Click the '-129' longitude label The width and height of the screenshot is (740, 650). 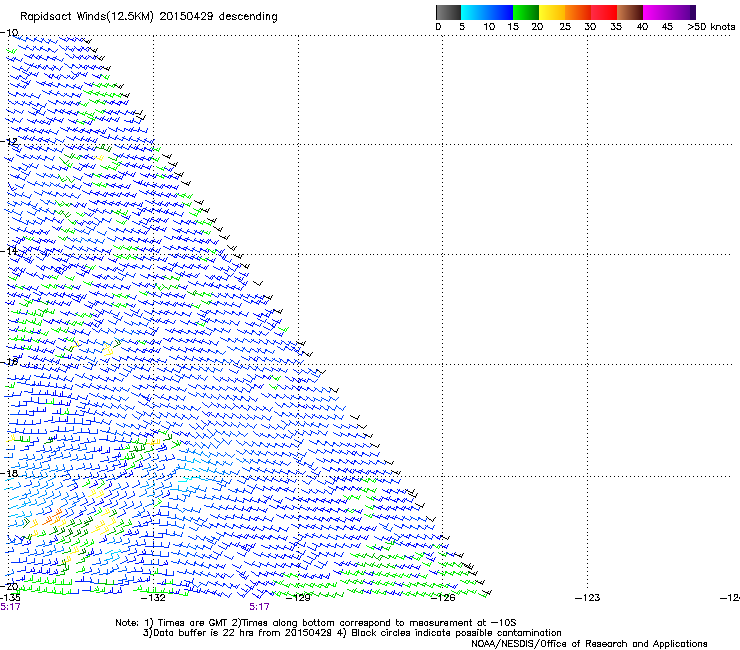(x=298, y=598)
